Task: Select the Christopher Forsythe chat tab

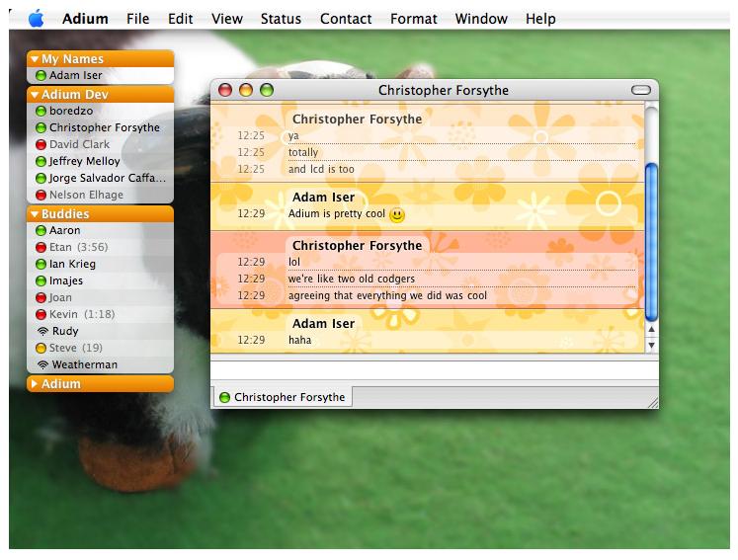Action: pyautogui.click(x=283, y=398)
